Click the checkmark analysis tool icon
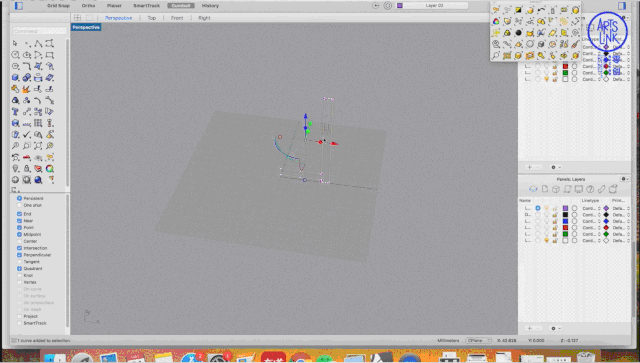 27,134
